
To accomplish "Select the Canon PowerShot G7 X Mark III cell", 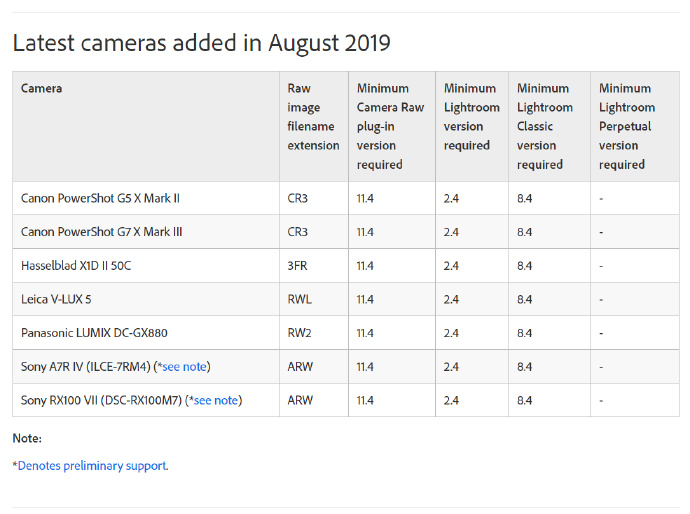I will [101, 232].
